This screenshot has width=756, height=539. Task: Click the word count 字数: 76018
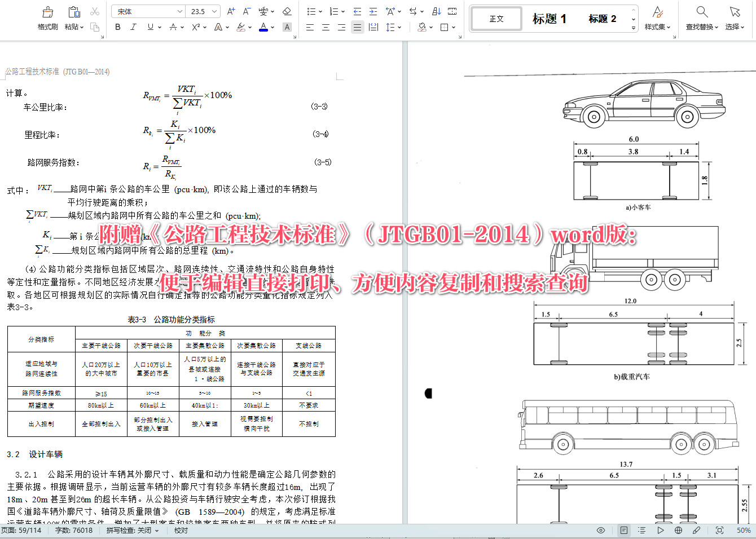(73, 531)
